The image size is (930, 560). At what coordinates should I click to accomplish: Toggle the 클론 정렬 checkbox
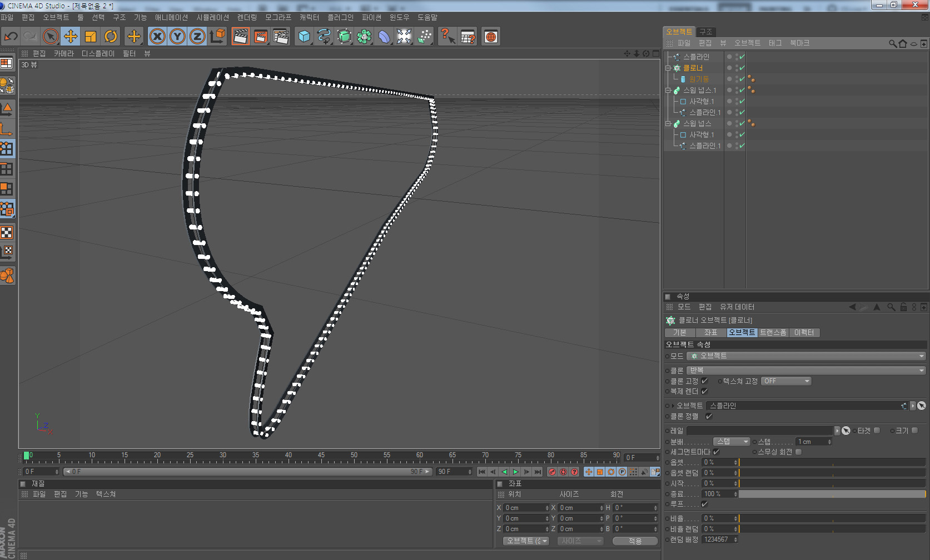tap(709, 416)
